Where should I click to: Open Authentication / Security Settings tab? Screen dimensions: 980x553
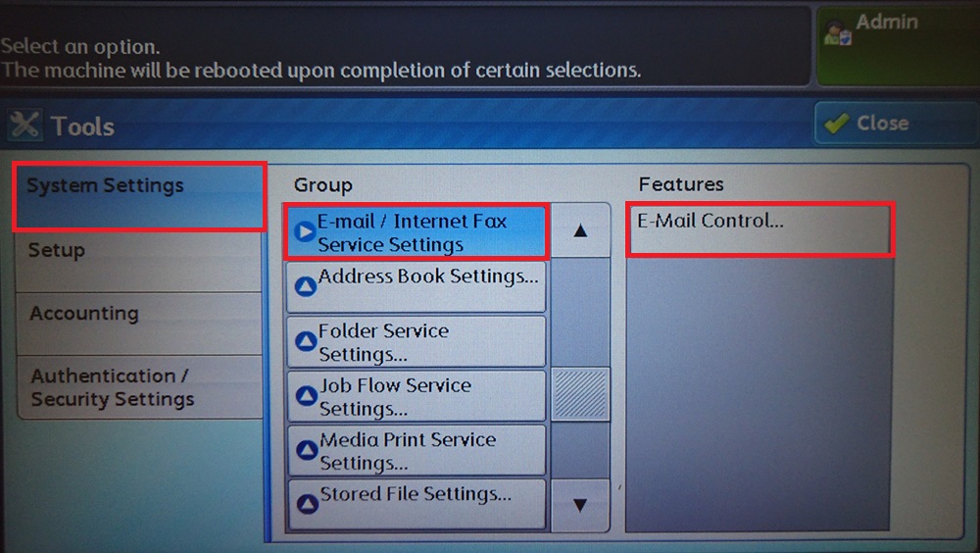pyautogui.click(x=138, y=387)
